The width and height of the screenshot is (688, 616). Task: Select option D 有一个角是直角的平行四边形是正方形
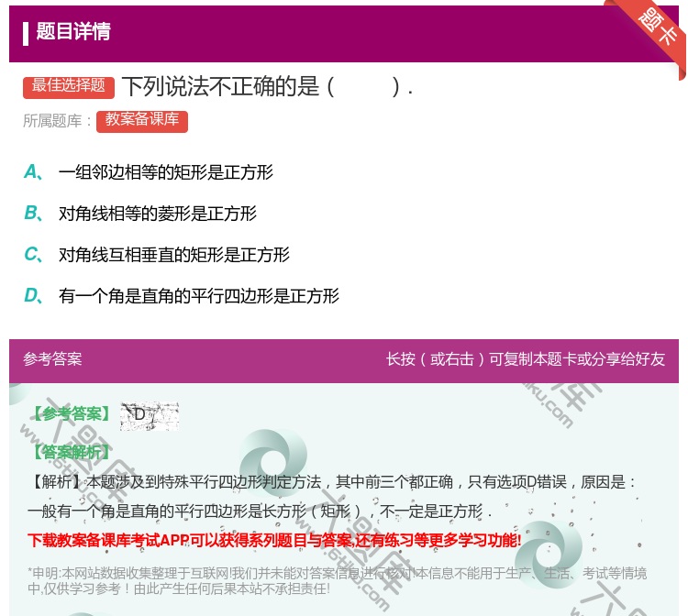tap(182, 295)
